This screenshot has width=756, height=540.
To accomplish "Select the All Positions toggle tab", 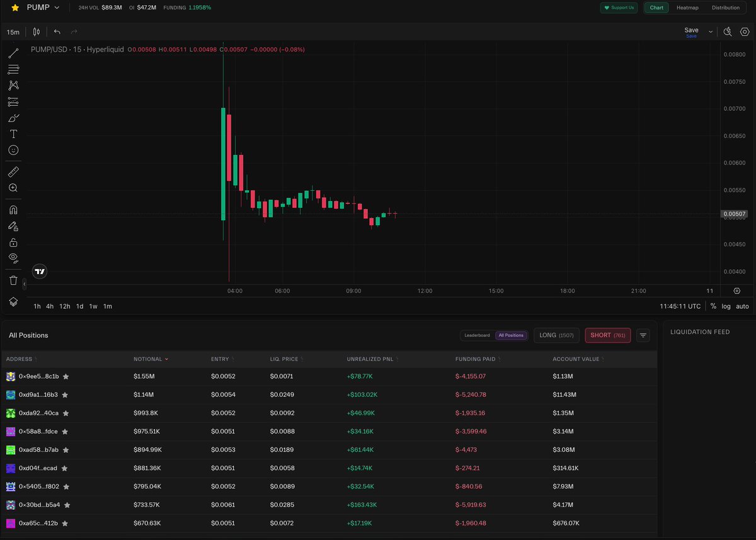I will tap(511, 335).
